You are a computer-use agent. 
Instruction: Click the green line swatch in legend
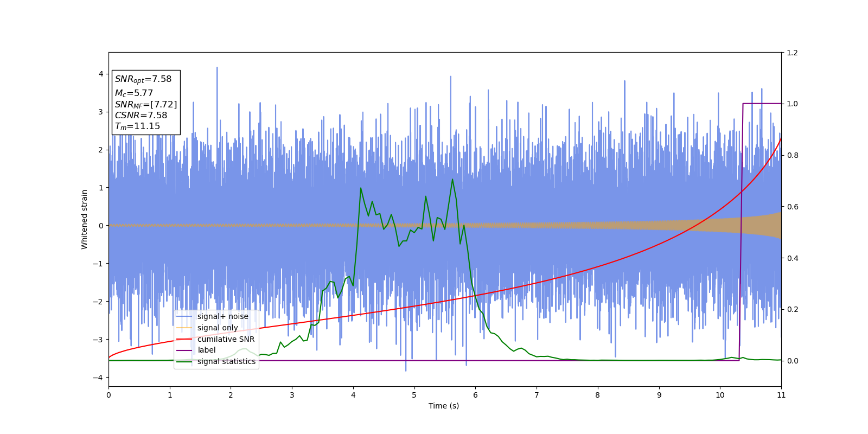(184, 361)
